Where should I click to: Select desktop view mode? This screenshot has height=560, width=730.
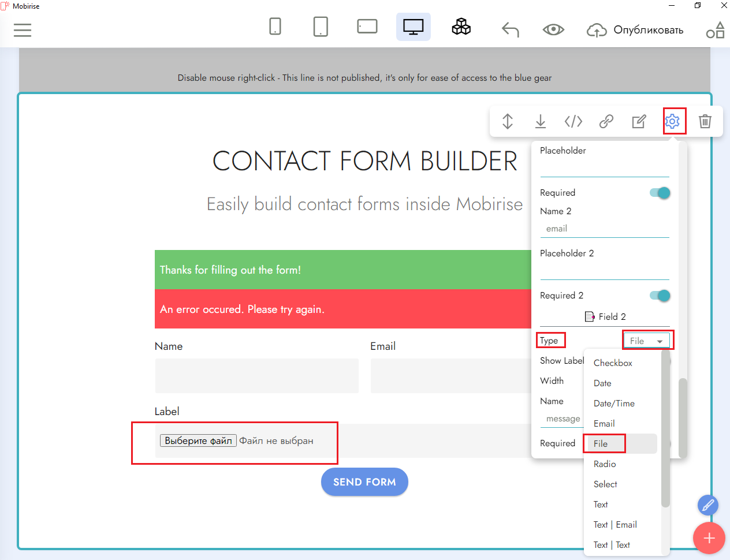[414, 27]
